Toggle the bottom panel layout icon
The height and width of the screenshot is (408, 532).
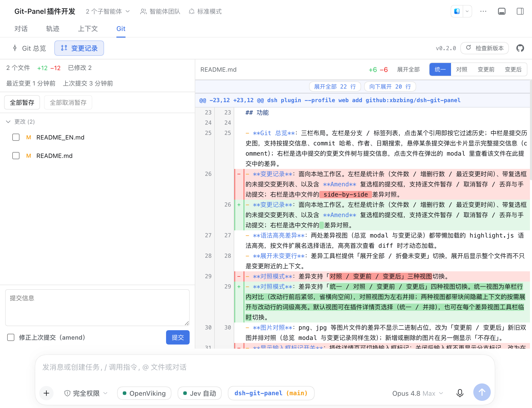point(502,11)
